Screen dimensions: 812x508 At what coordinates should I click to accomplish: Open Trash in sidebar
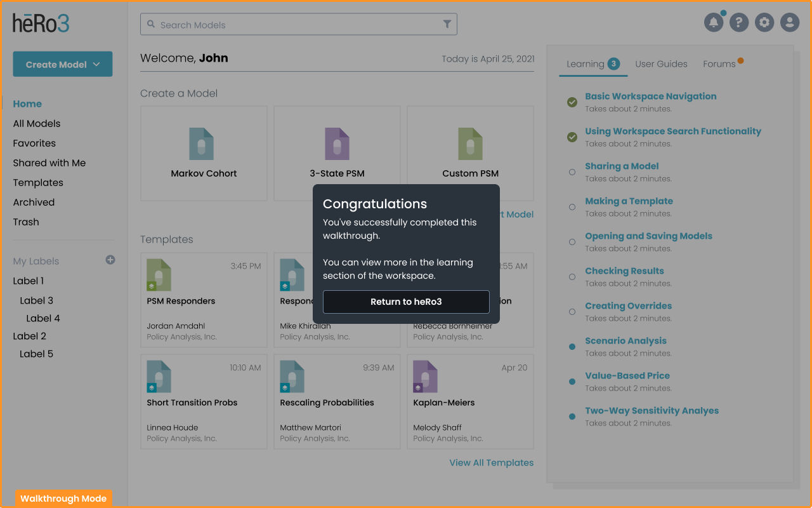point(26,222)
